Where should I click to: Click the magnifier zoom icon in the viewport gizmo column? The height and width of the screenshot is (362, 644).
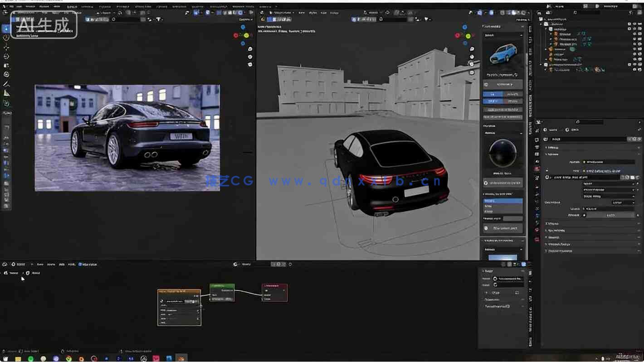pyautogui.click(x=472, y=48)
